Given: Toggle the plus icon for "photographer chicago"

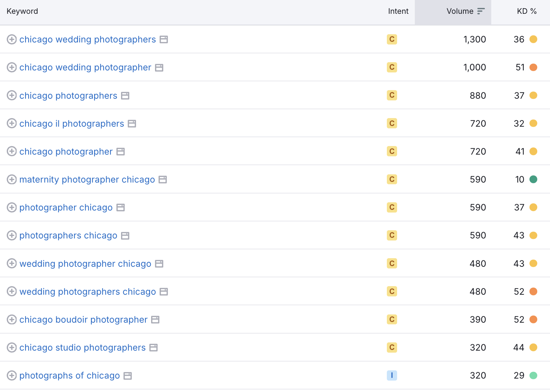Looking at the screenshot, I should click(x=12, y=207).
